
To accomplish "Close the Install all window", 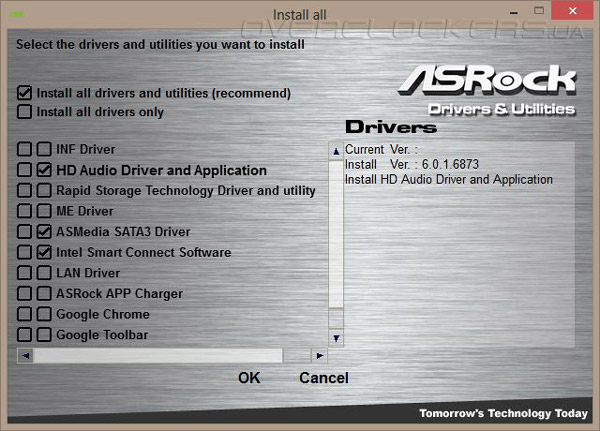I will 572,11.
